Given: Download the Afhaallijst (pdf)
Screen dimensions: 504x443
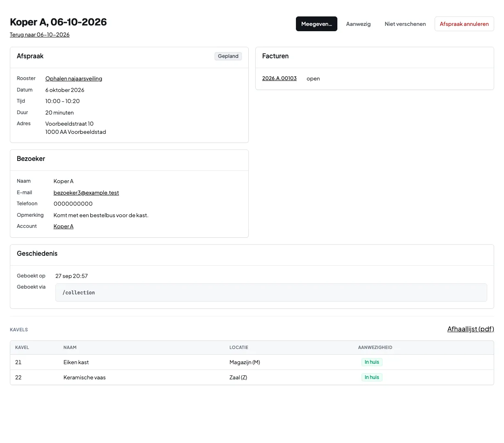Looking at the screenshot, I should (x=471, y=329).
